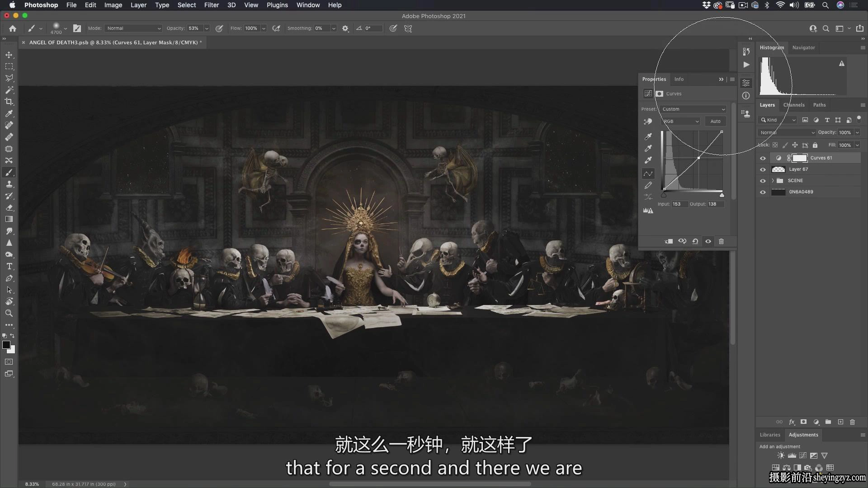Screen dimensions: 868x488
Task: Click the on-image adjustment tool in Curves
Action: click(648, 121)
